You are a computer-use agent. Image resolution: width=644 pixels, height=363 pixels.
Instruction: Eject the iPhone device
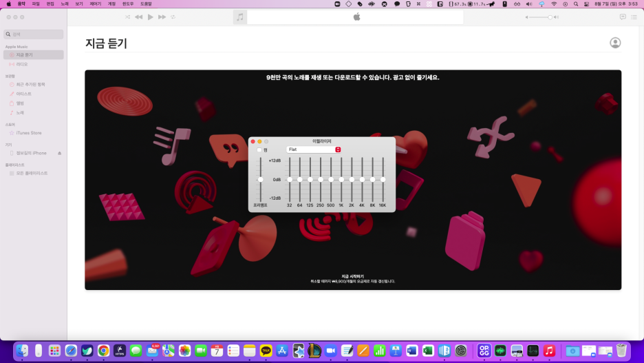tap(60, 153)
